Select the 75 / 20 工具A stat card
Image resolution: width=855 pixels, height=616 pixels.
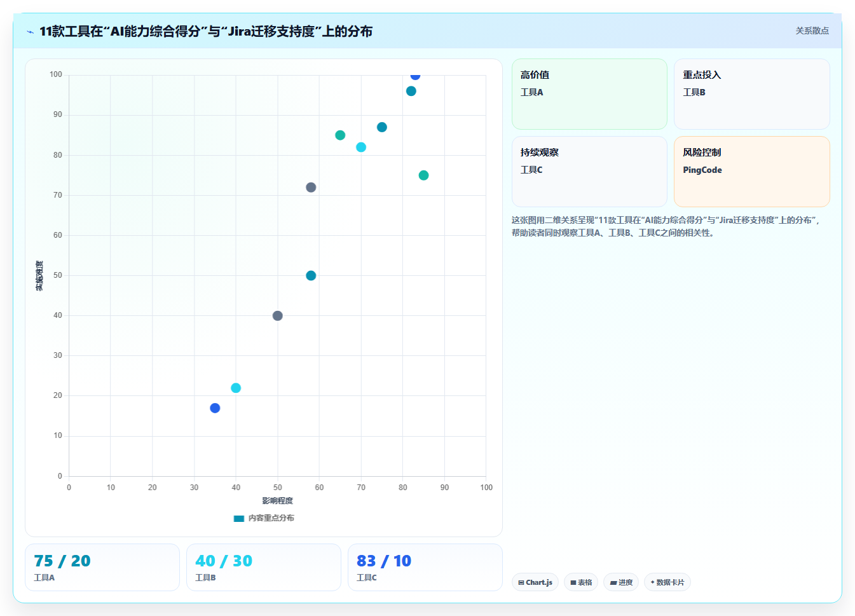(102, 567)
